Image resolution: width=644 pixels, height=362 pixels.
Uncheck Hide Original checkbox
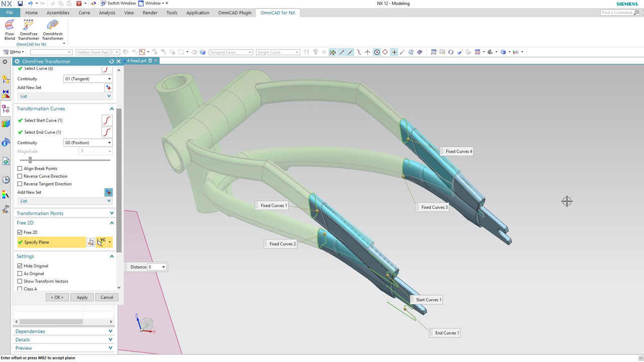point(20,266)
